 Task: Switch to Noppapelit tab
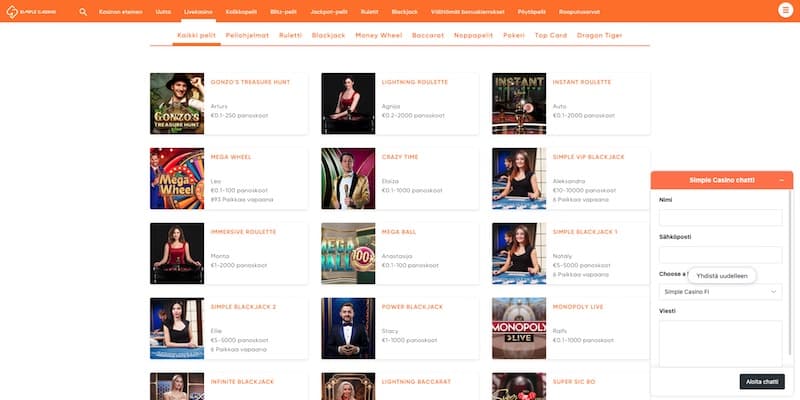coord(473,36)
